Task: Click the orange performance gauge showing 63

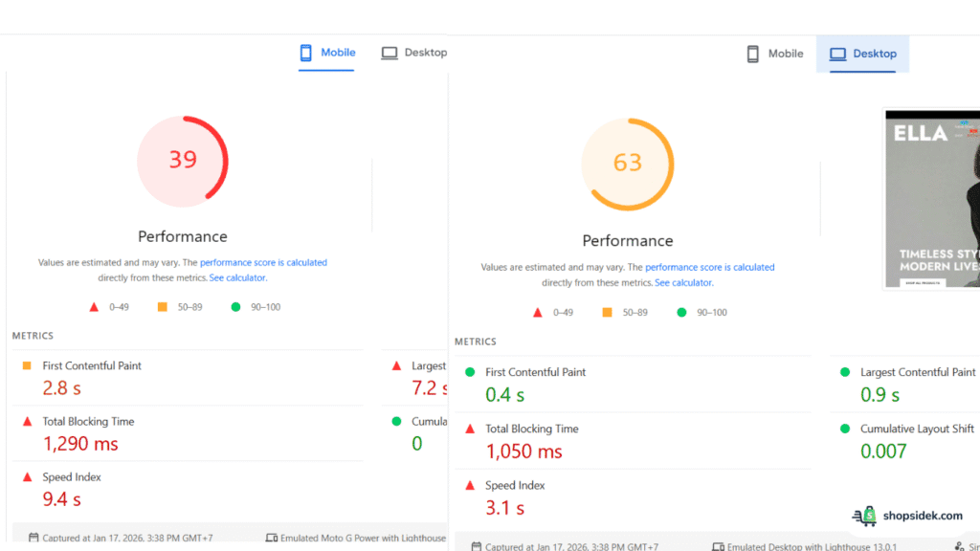Action: click(x=628, y=164)
